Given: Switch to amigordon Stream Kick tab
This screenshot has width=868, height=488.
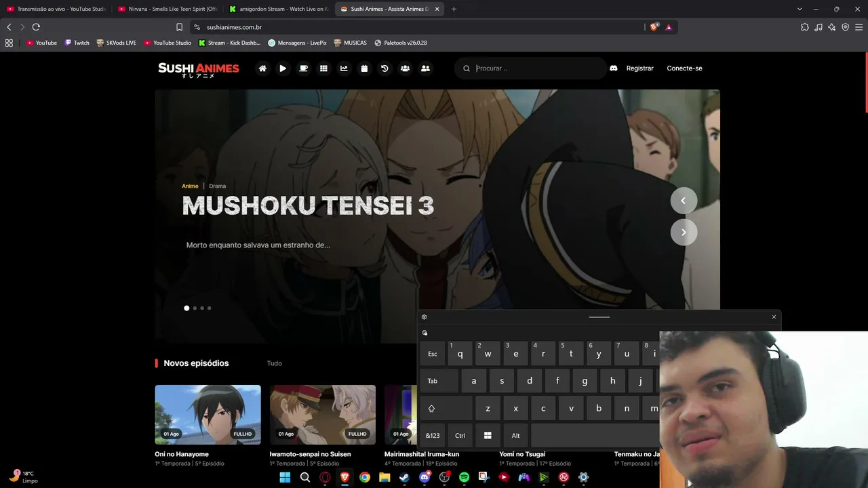Looking at the screenshot, I should [x=278, y=9].
